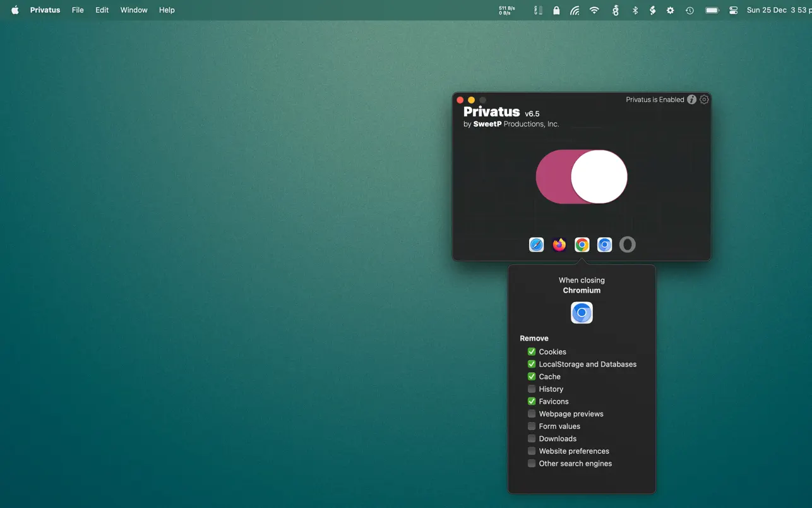Open Privatus settings gear in window

click(704, 100)
